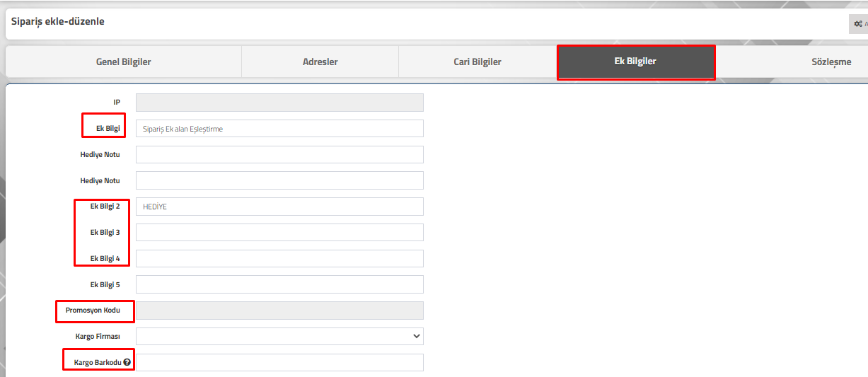Go to the Cari Bilgiler tab

pos(478,62)
